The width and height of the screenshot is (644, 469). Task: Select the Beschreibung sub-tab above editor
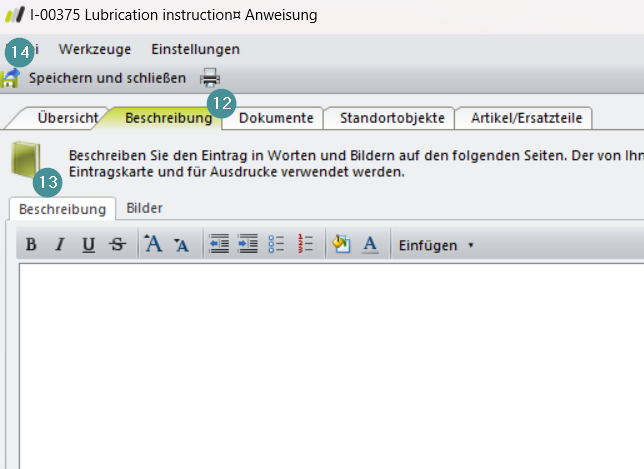point(62,209)
